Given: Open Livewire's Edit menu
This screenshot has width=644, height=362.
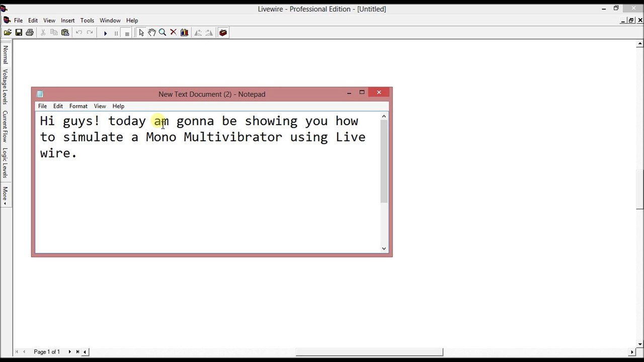Looking at the screenshot, I should 33,21.
